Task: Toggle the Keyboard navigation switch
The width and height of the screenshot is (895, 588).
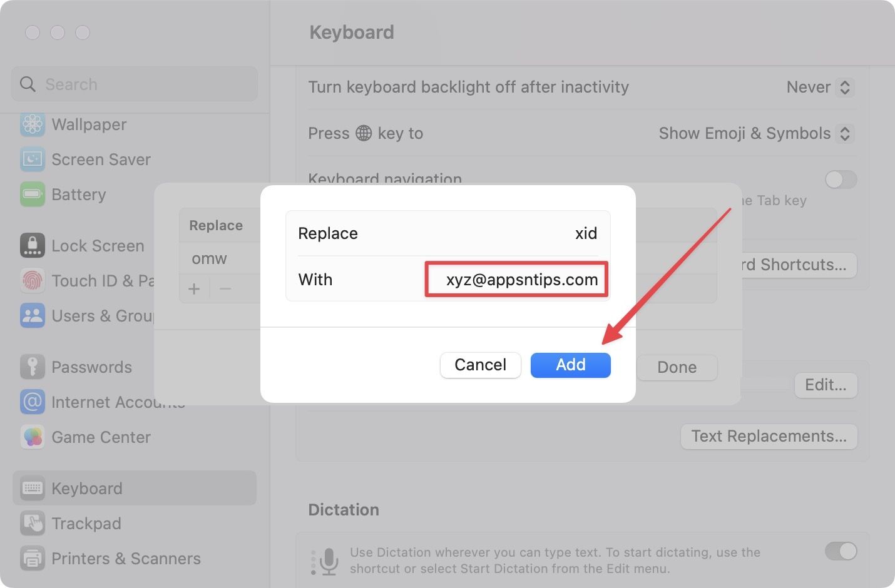Action: click(x=841, y=180)
